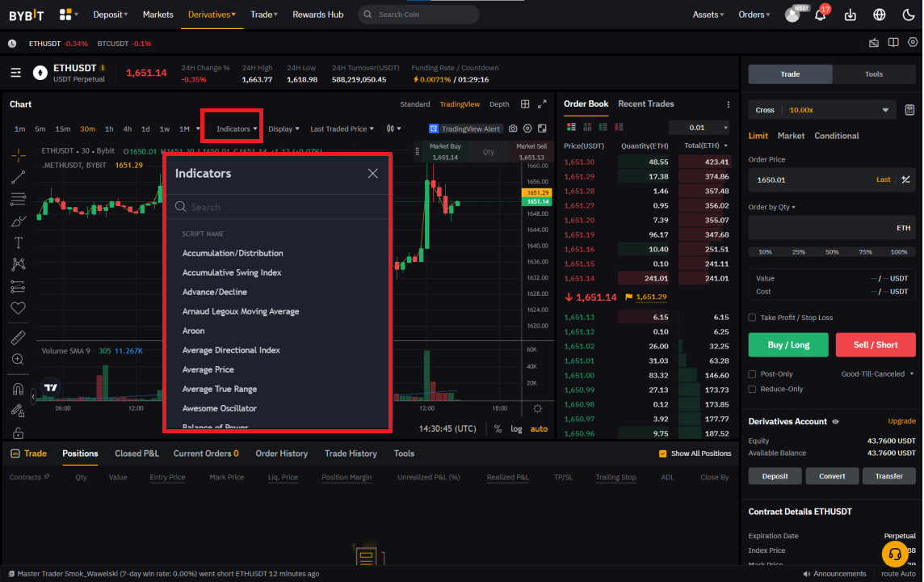Select the brush drawing tool
Image resolution: width=924 pixels, height=582 pixels.
click(19, 221)
